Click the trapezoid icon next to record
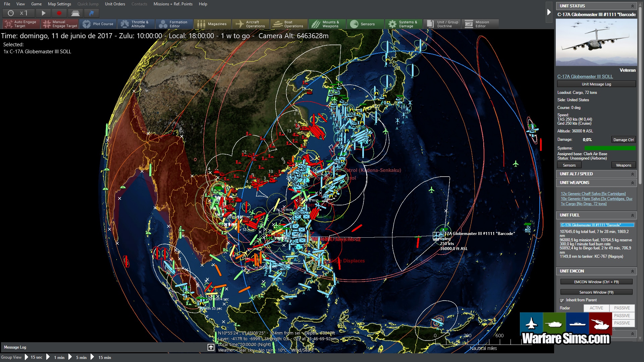Viewport: 644px width, 362px height. click(75, 13)
